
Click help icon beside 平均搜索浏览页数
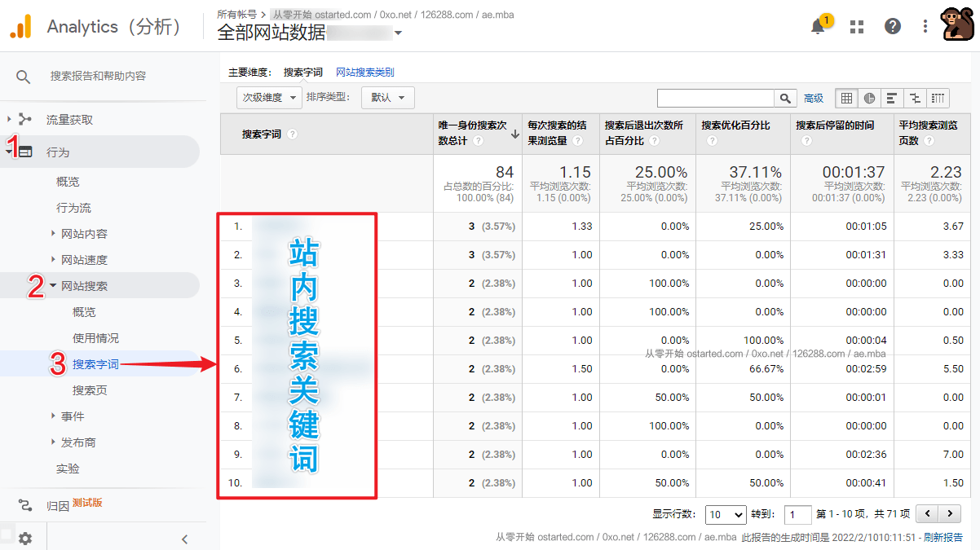click(x=930, y=141)
